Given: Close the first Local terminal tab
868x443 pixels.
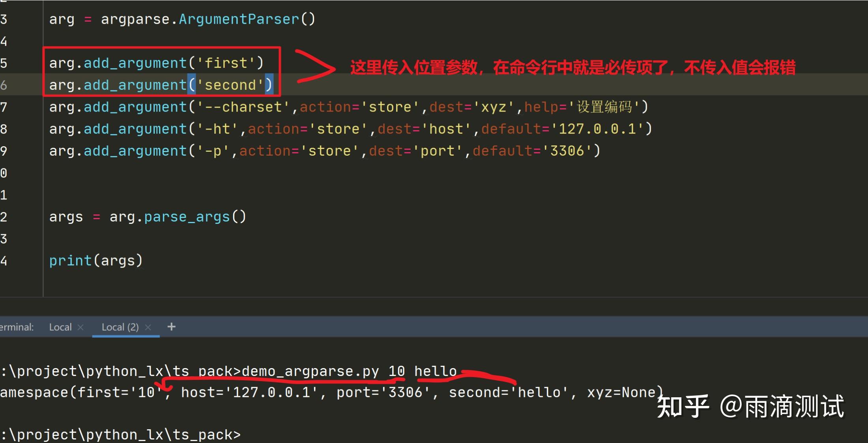Looking at the screenshot, I should pyautogui.click(x=80, y=327).
